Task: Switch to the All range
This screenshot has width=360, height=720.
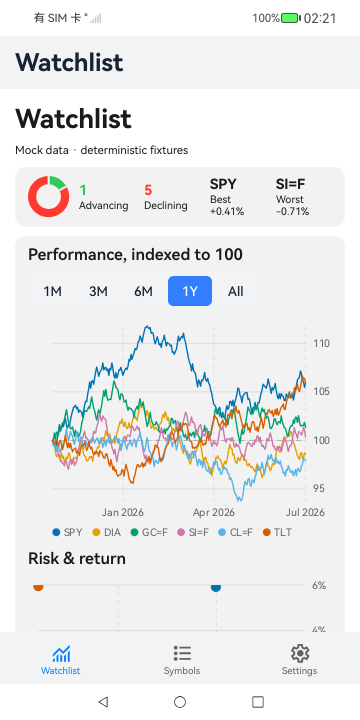Action: 236,291
